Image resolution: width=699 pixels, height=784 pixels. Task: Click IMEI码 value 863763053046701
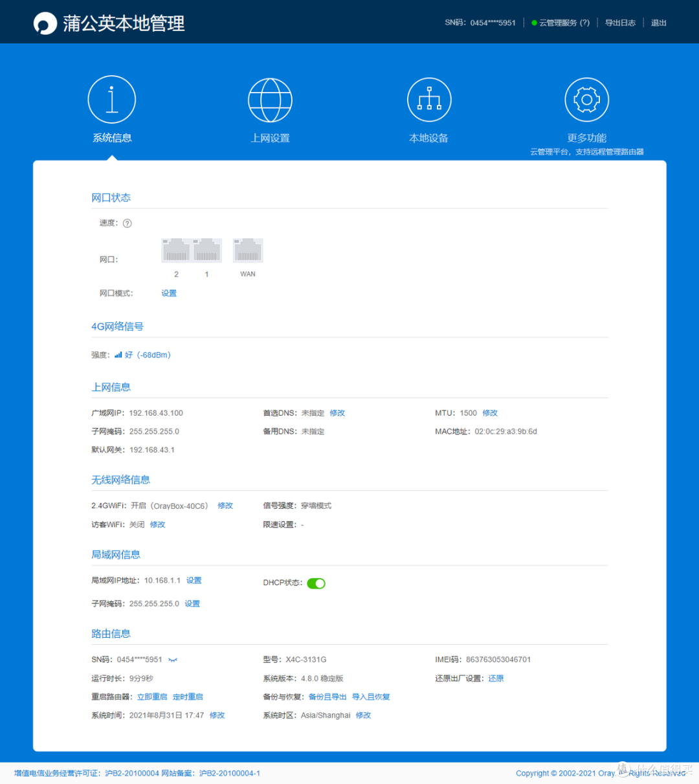click(498, 660)
